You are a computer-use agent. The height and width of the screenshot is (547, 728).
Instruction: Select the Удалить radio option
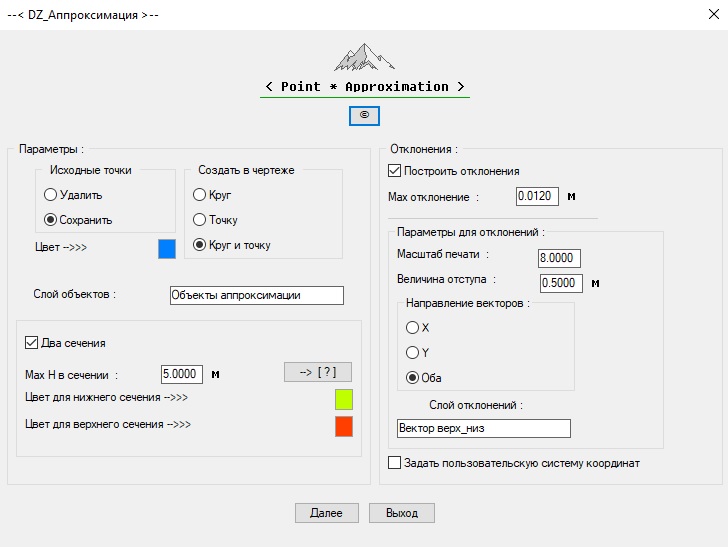click(51, 195)
